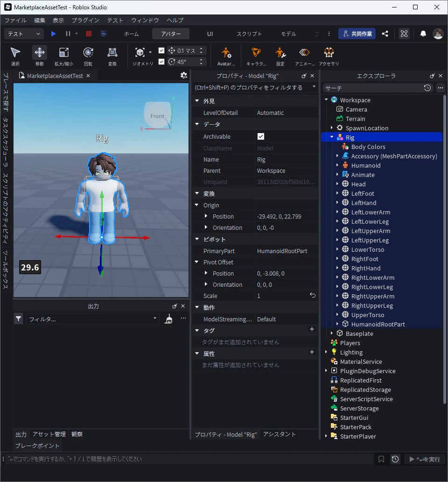Open the プラグイン menu
Viewport: 448px width, 482px height.
(85, 20)
